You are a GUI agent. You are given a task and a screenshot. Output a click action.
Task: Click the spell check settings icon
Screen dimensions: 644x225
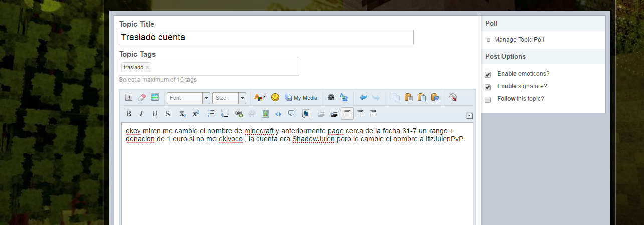(453, 98)
